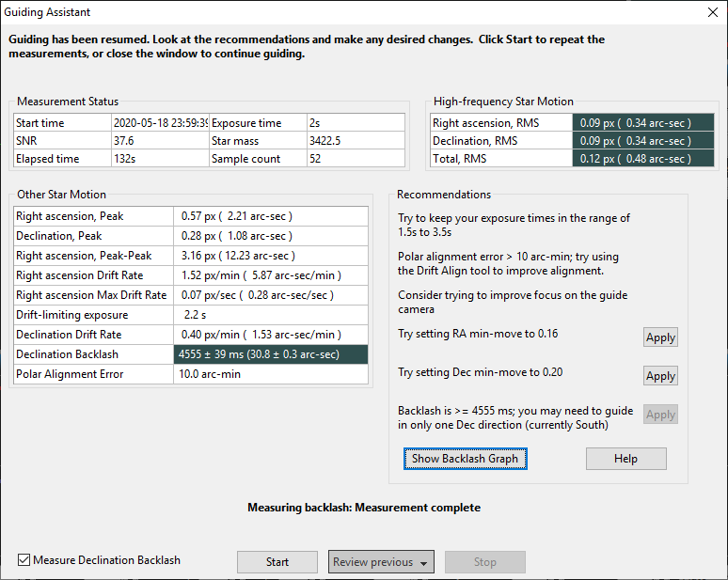Viewport: 728px width, 580px height.
Task: Click the Stop button
Action: 484,562
